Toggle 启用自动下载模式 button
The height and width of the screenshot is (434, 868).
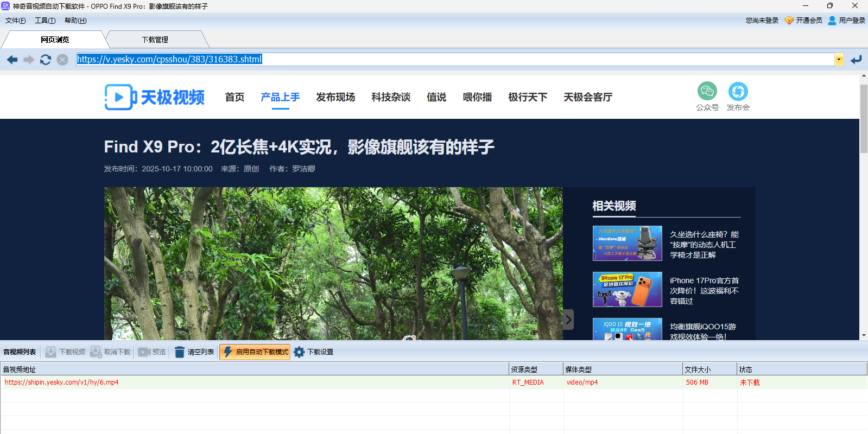point(255,352)
